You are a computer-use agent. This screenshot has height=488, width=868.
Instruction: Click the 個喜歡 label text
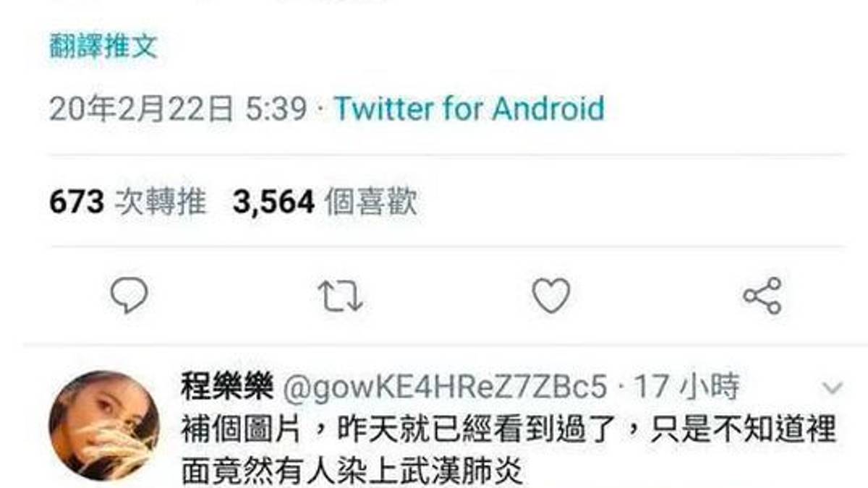click(371, 202)
